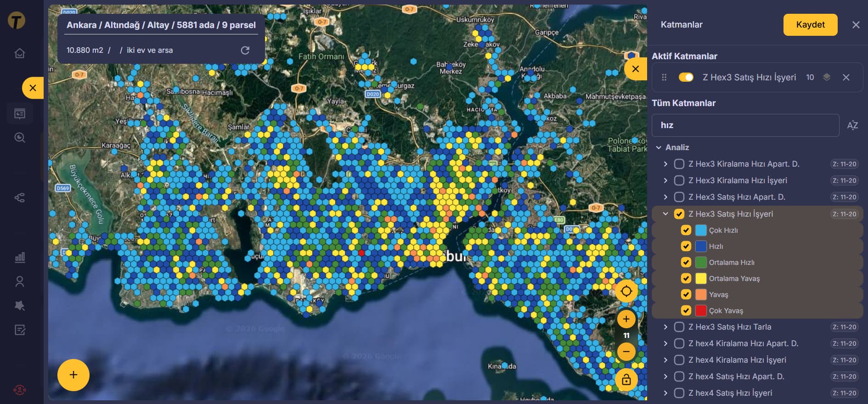Open the listing card sidebar icon
Screen dimensions: 868x404
click(20, 113)
